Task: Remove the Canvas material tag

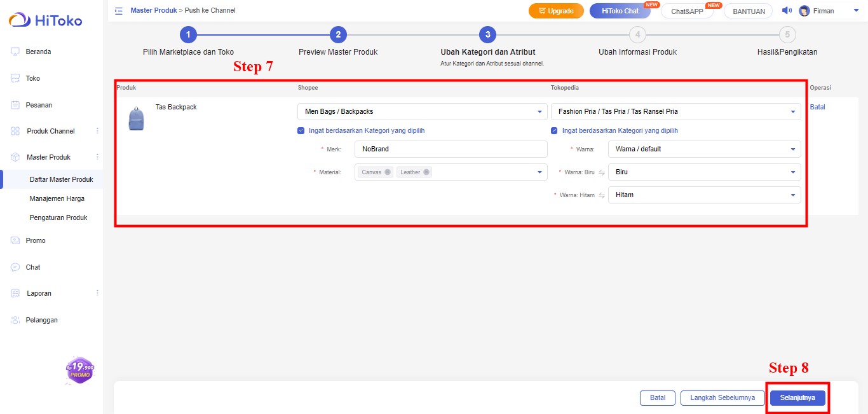Action: pyautogui.click(x=388, y=172)
